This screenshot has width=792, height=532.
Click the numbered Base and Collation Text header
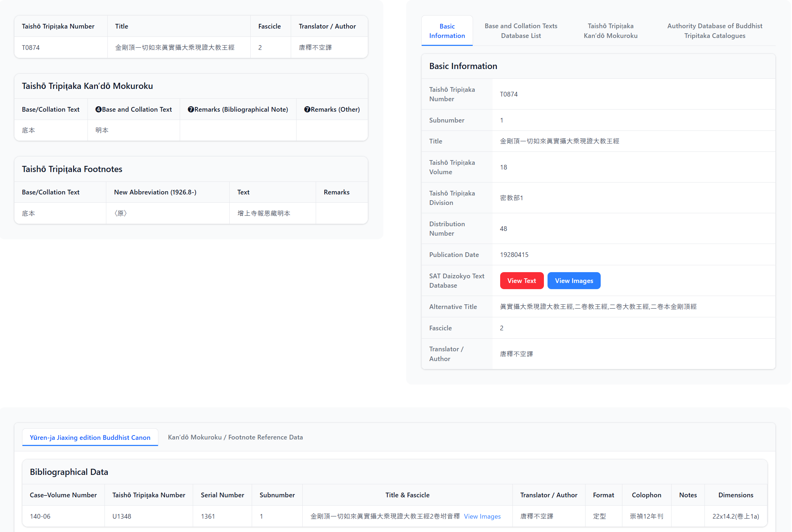point(133,110)
